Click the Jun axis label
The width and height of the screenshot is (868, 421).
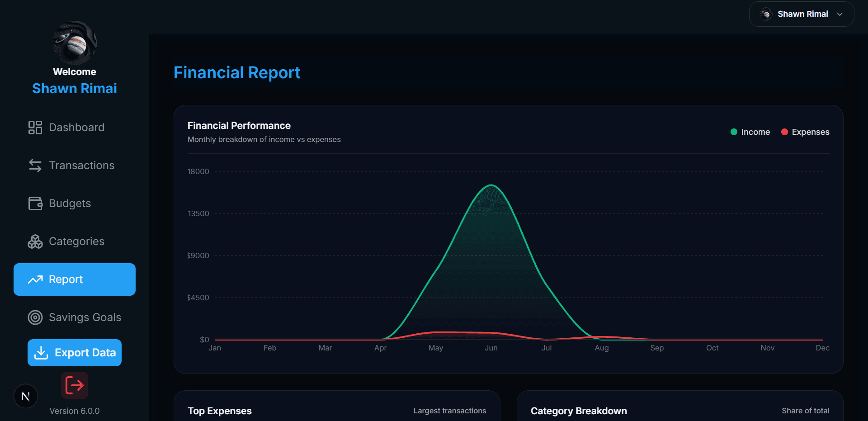[491, 348]
